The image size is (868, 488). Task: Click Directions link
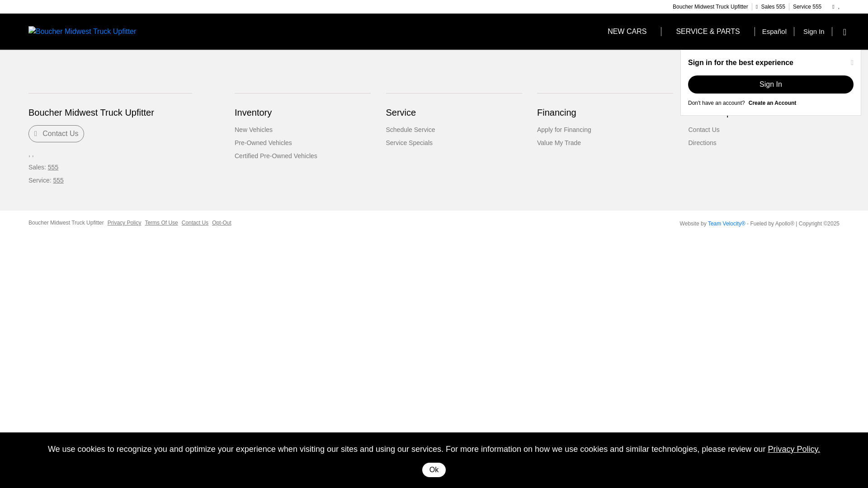click(702, 143)
